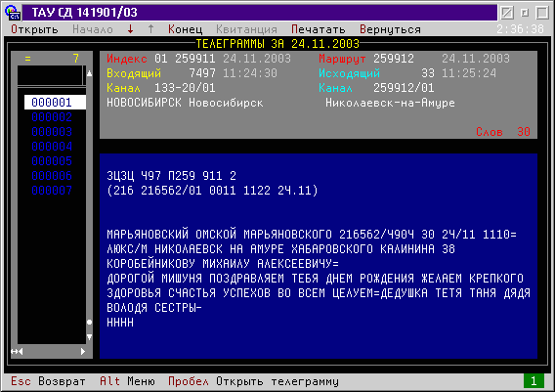
Task: Click the large square maximize button
Action: [x=542, y=13]
